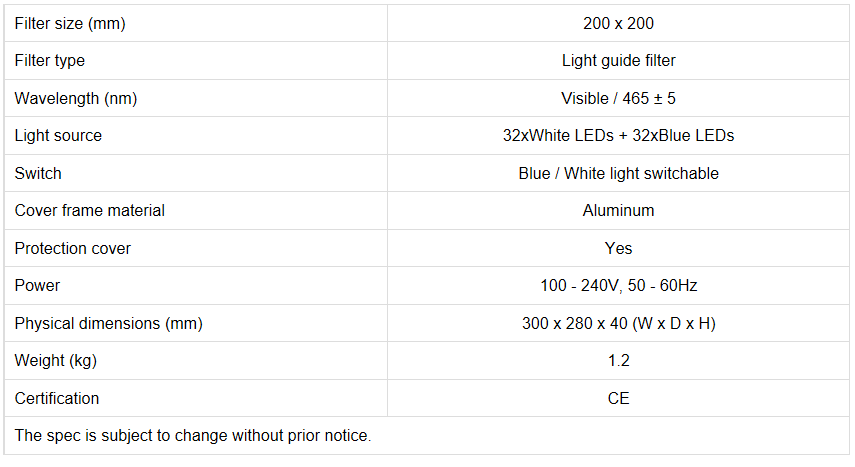Image resolution: width=855 pixels, height=467 pixels.
Task: Click the "Power" row label
Action: (x=37, y=286)
